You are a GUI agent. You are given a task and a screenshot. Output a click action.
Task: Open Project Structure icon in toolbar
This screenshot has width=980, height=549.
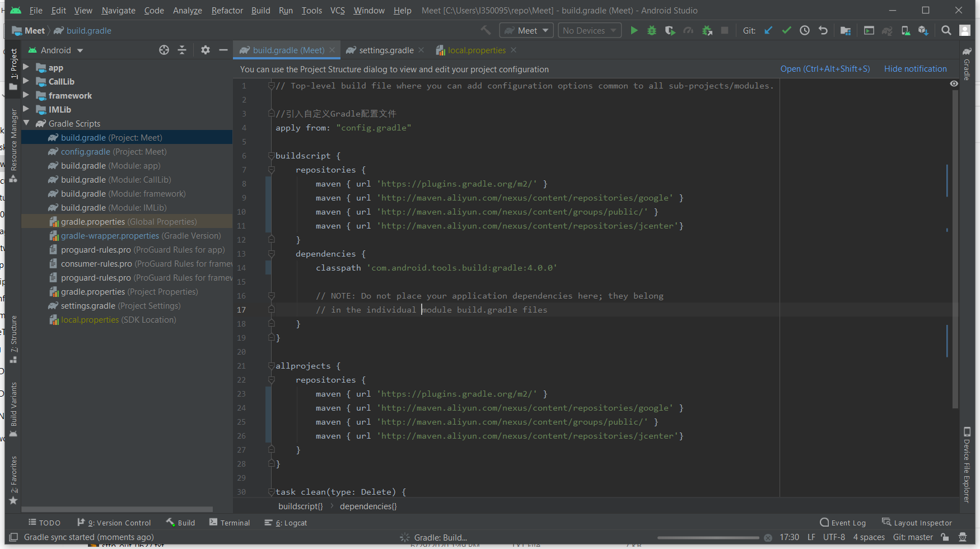(846, 30)
